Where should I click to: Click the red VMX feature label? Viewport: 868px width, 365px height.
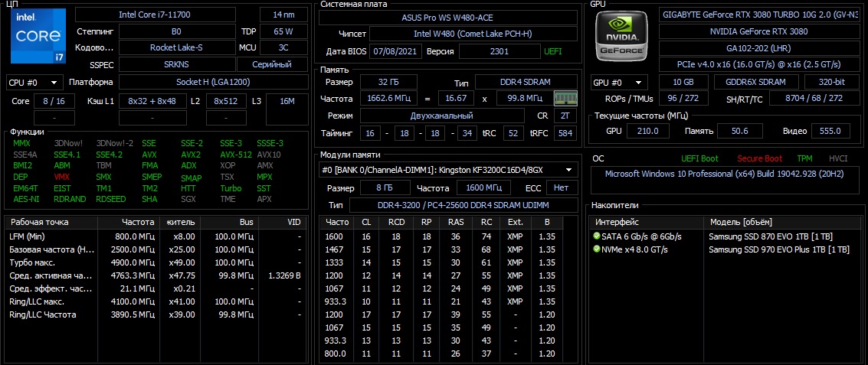(63, 177)
